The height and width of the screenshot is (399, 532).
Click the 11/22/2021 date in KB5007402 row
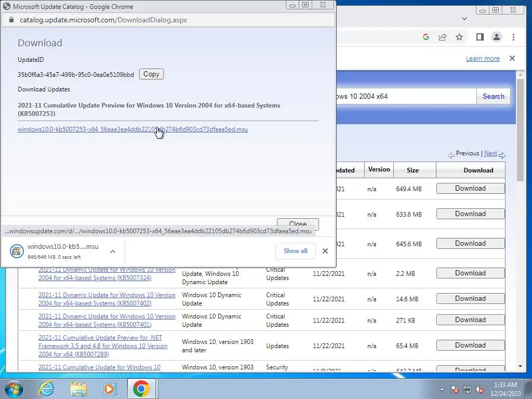[328, 299]
